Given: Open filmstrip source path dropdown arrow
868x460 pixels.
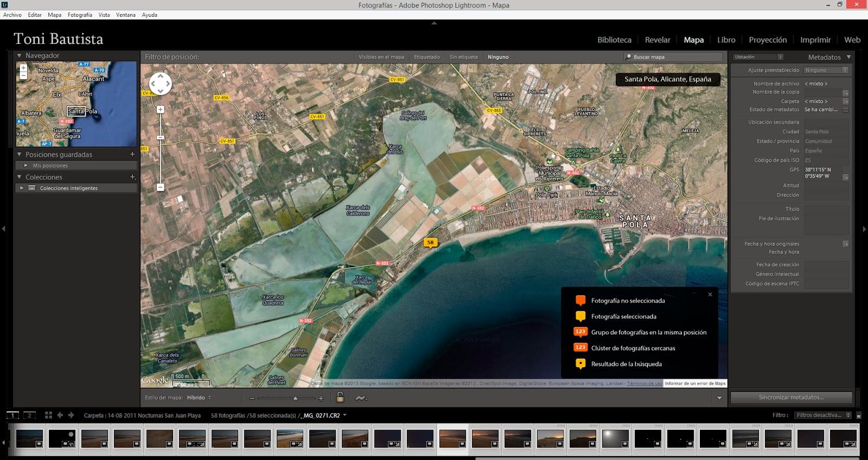Looking at the screenshot, I should point(345,416).
